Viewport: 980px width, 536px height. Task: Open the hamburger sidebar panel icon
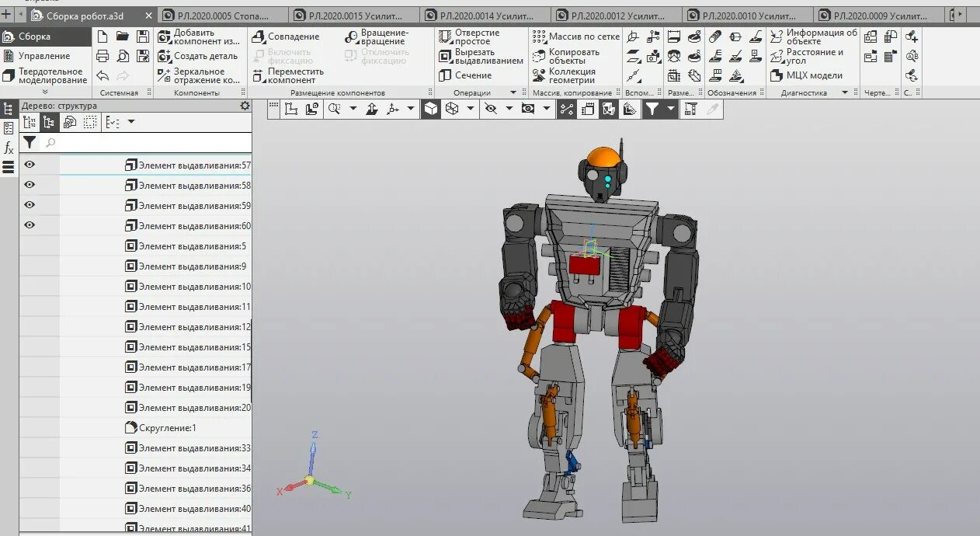point(9,167)
